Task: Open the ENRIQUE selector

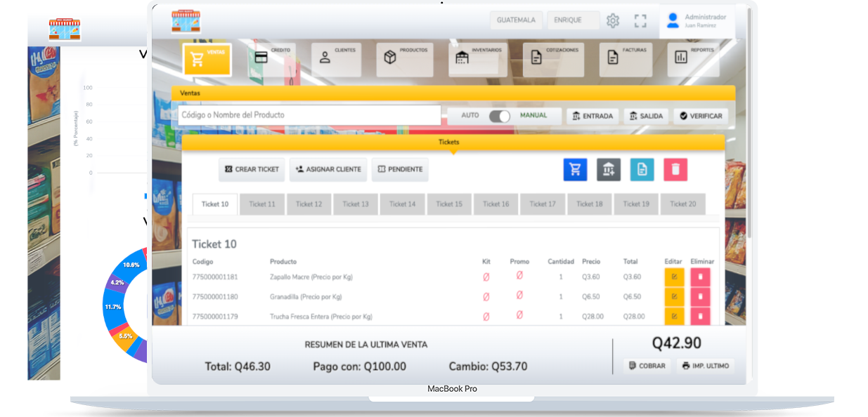Action: 573,20
